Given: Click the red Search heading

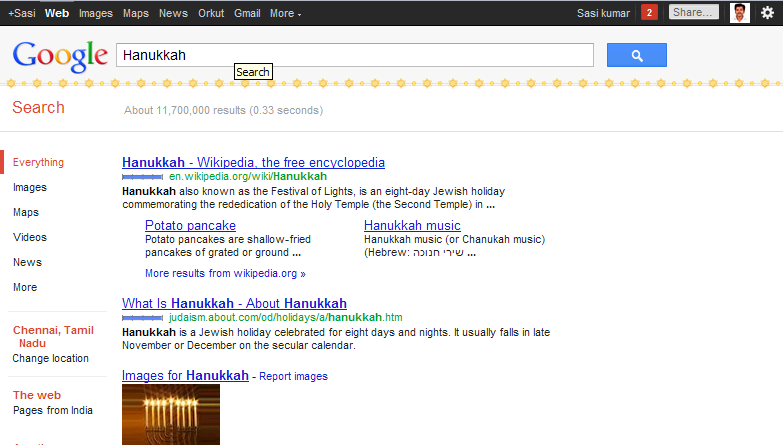Looking at the screenshot, I should pyautogui.click(x=38, y=107).
